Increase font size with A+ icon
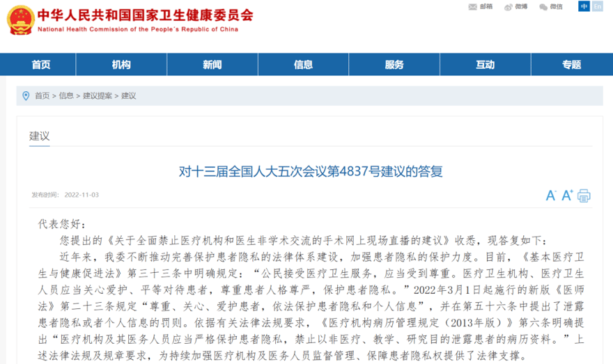Screen dimensions: 613x364 click(567, 195)
